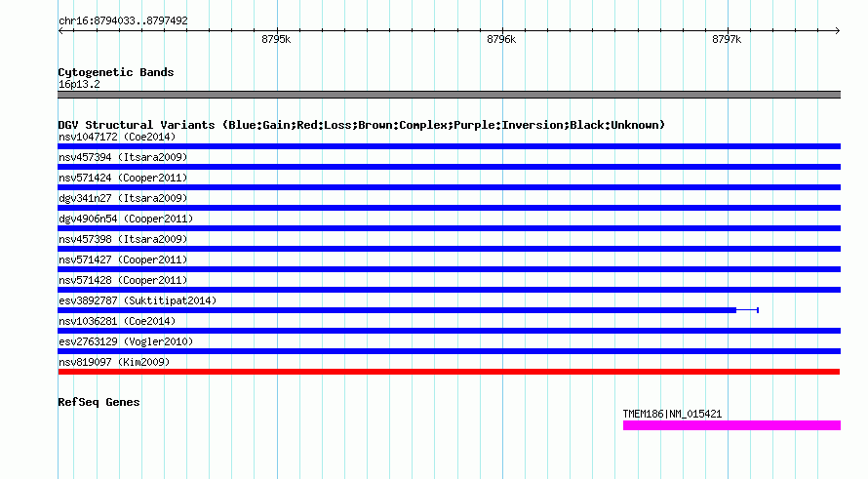Viewport: 868px width, 479px height.
Task: Click the right arrow end of ruler
Action: [x=838, y=31]
